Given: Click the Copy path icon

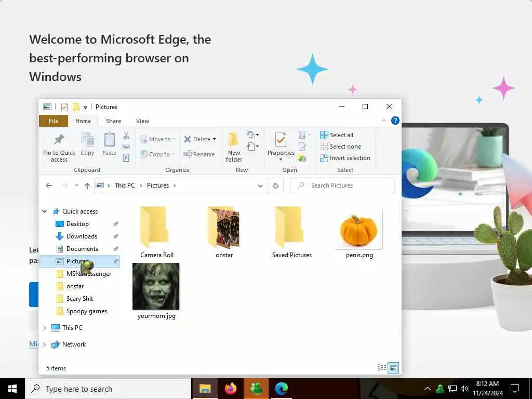Looking at the screenshot, I should pyautogui.click(x=126, y=147).
